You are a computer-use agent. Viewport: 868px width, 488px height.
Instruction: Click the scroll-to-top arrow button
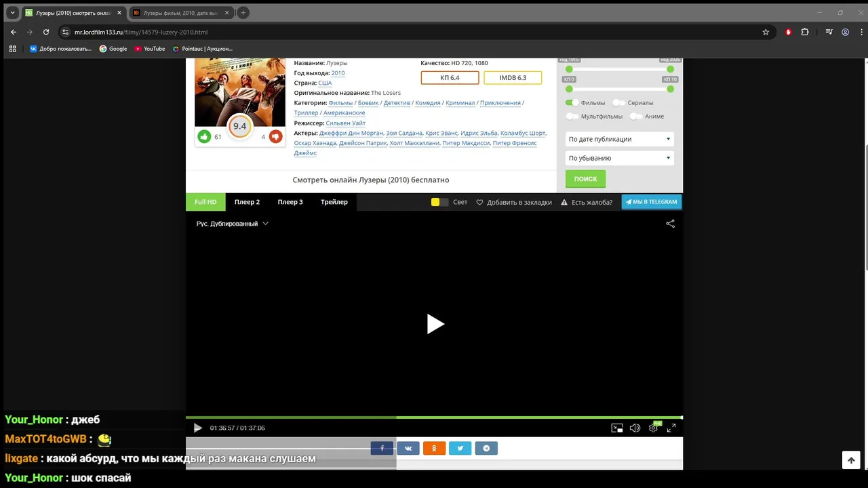click(x=851, y=460)
